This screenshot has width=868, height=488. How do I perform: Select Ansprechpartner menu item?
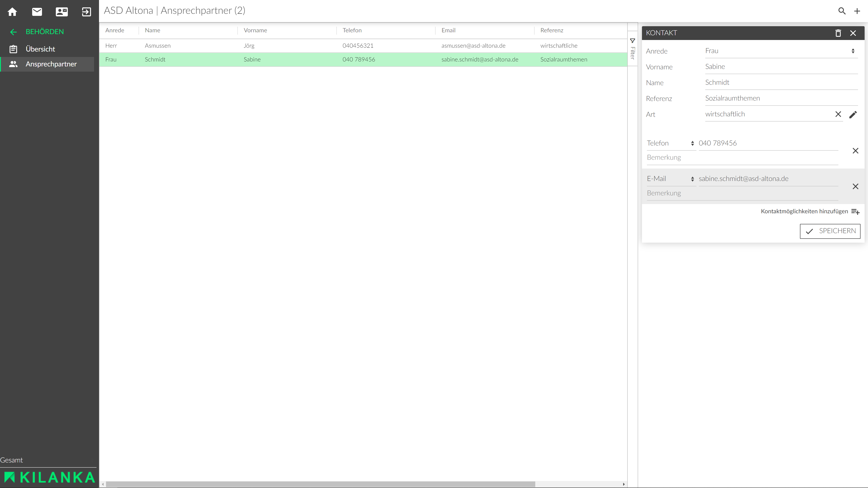coord(51,64)
